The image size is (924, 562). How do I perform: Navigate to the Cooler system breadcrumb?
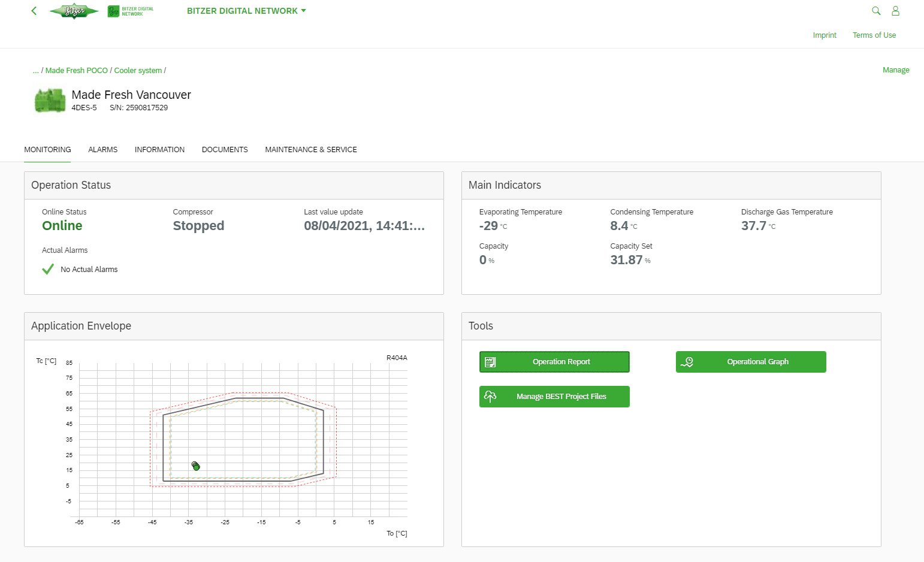[138, 71]
